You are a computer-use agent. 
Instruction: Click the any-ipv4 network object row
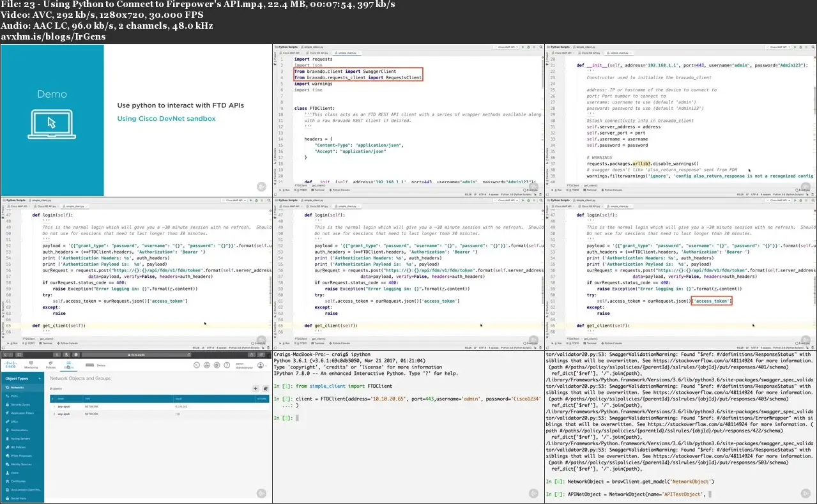click(160, 407)
